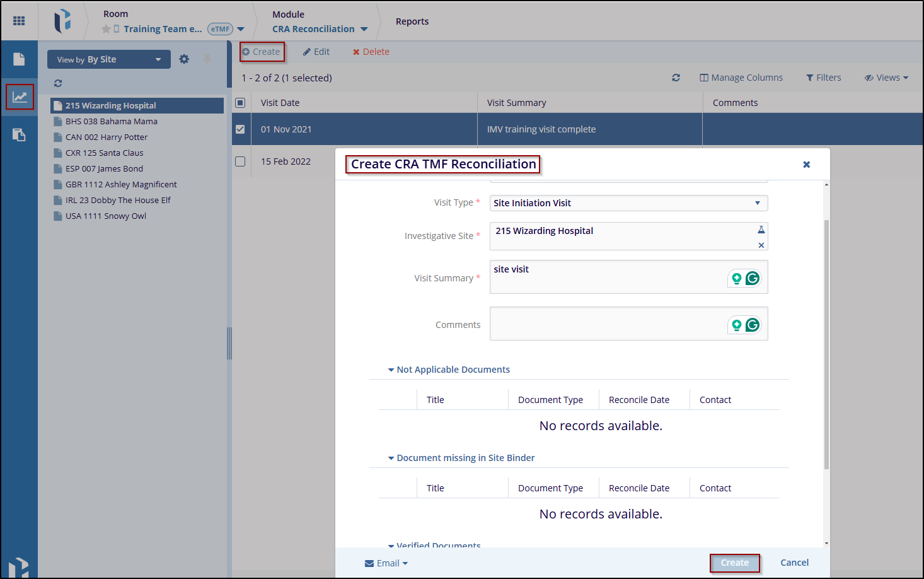Select the CRA reconciliation chart sidebar icon

20,97
